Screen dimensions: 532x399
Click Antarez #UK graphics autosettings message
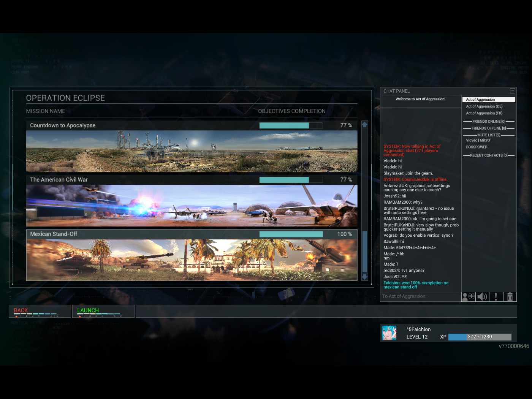point(416,188)
